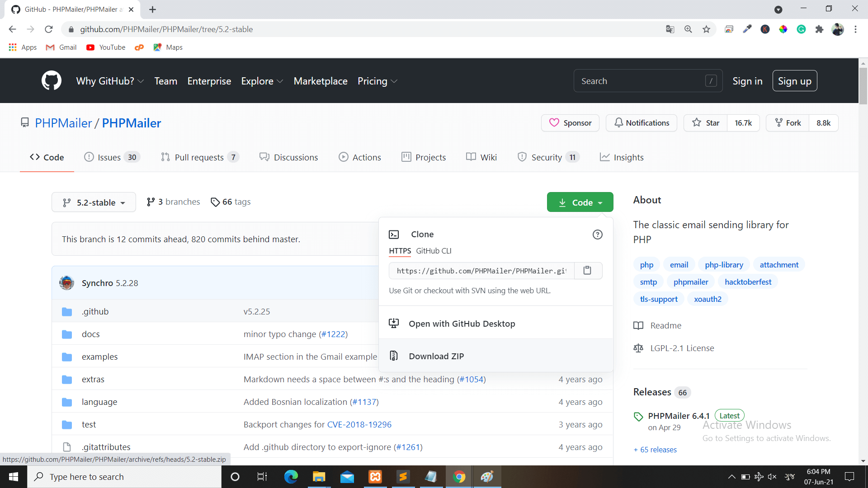Open the Security tab

[547, 157]
